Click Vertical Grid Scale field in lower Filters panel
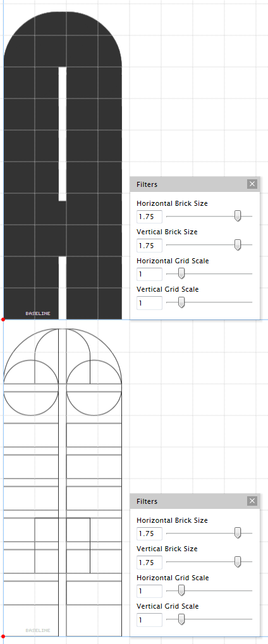This screenshot has height=644, width=268. [149, 620]
